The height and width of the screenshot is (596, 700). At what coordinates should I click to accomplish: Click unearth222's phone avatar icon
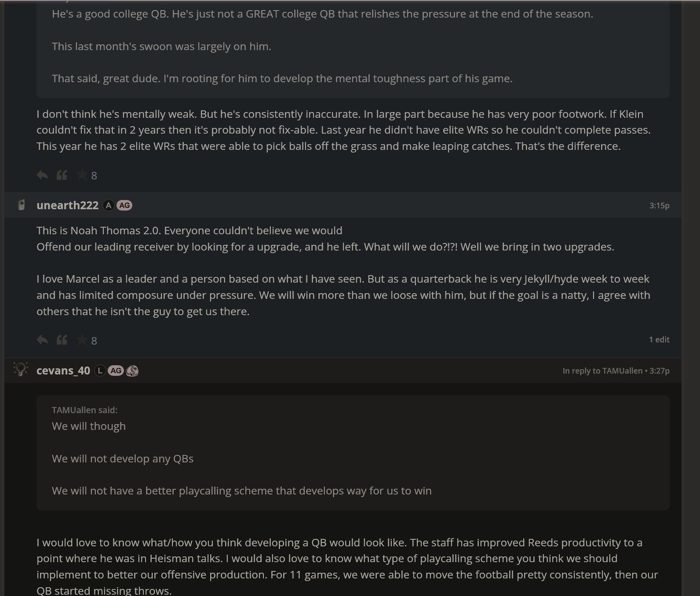21,205
